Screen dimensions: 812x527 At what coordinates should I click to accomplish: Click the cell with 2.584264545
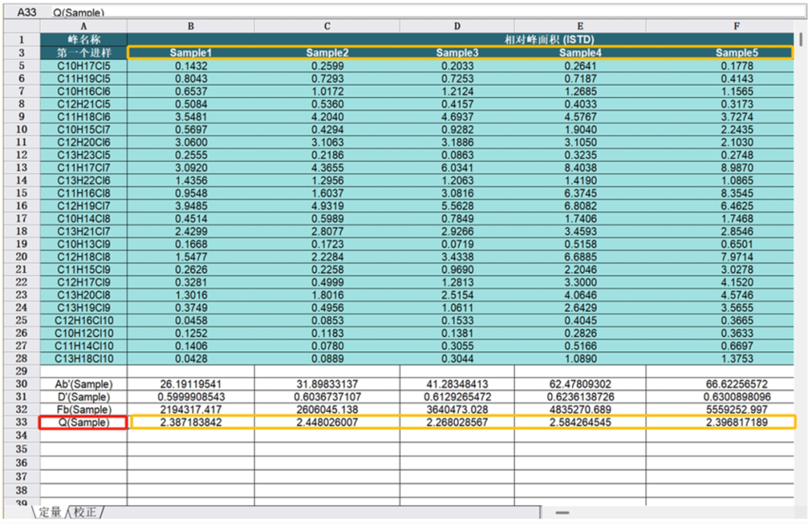[x=580, y=422]
